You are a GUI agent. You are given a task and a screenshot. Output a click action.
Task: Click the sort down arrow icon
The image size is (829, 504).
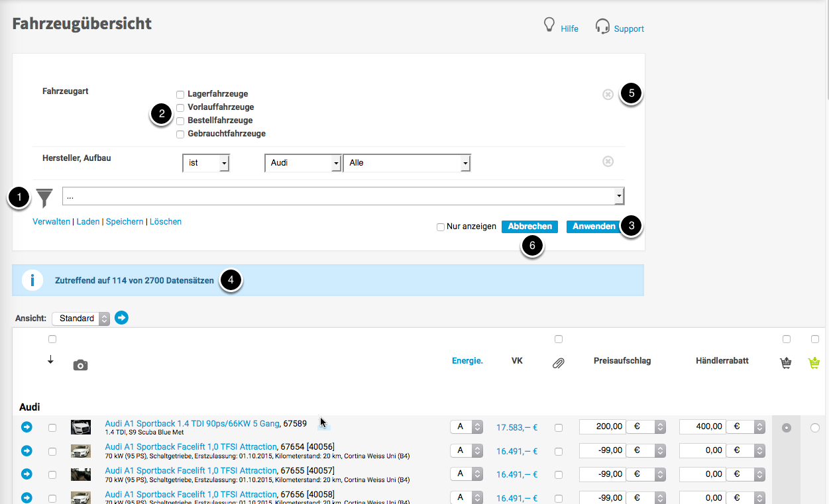(50, 360)
